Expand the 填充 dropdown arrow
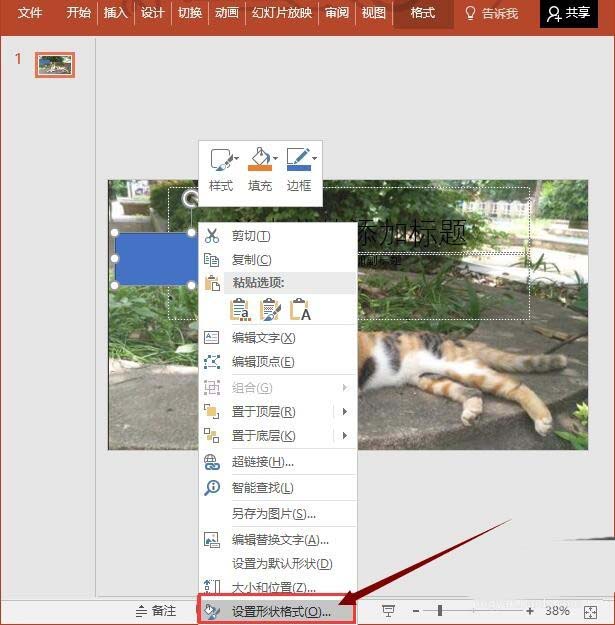The image size is (615, 625). (x=275, y=158)
